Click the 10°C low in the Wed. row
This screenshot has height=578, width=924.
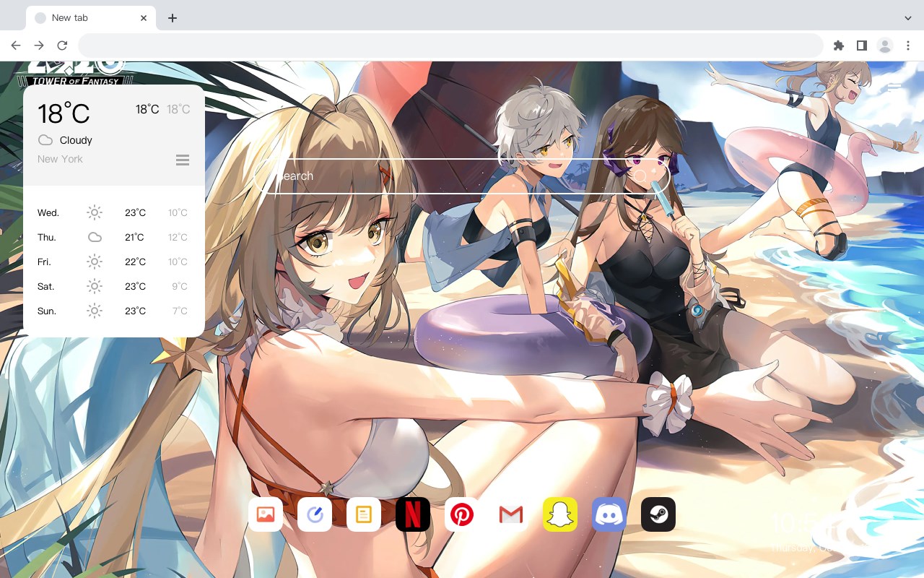click(x=178, y=212)
